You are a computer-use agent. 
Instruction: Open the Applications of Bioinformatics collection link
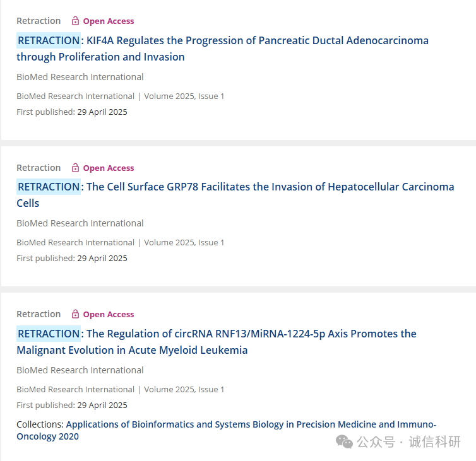(x=226, y=430)
